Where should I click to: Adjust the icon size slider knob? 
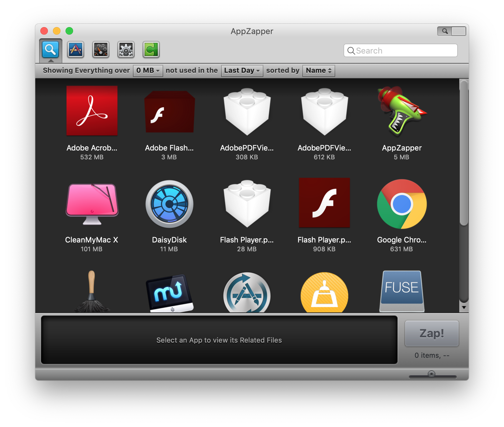pos(432,374)
